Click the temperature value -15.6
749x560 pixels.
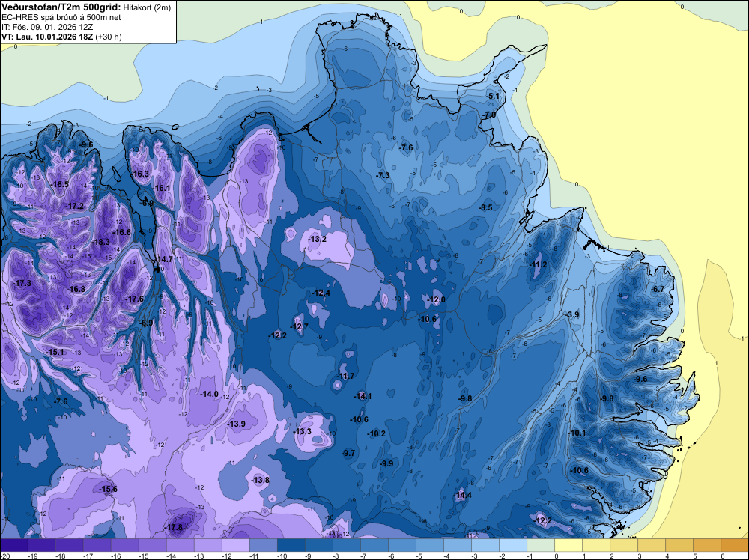tap(108, 489)
